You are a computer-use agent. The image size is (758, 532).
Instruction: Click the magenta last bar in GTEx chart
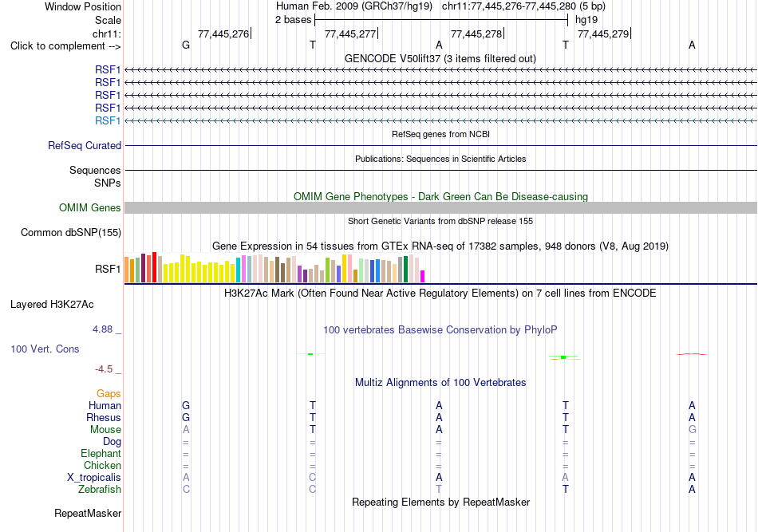[422, 277]
